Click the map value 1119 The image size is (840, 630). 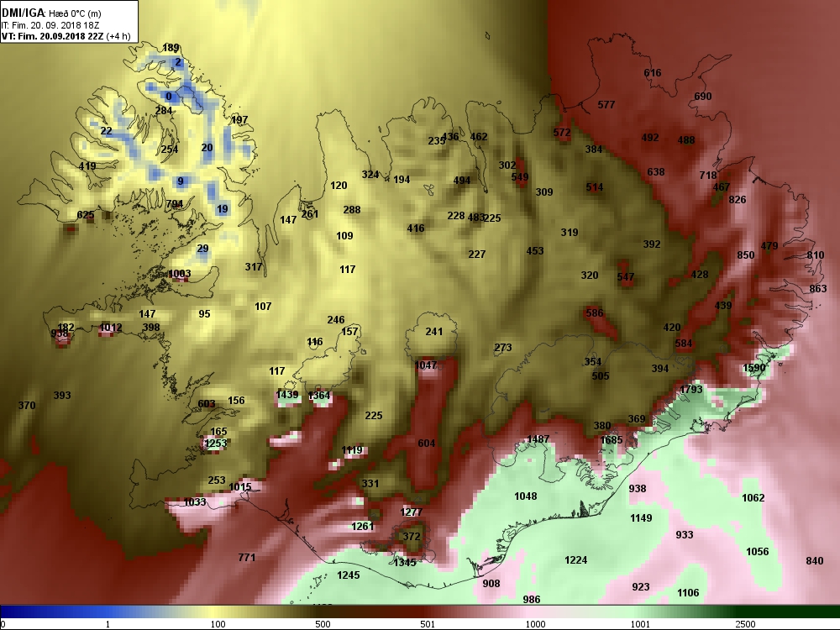pos(352,450)
